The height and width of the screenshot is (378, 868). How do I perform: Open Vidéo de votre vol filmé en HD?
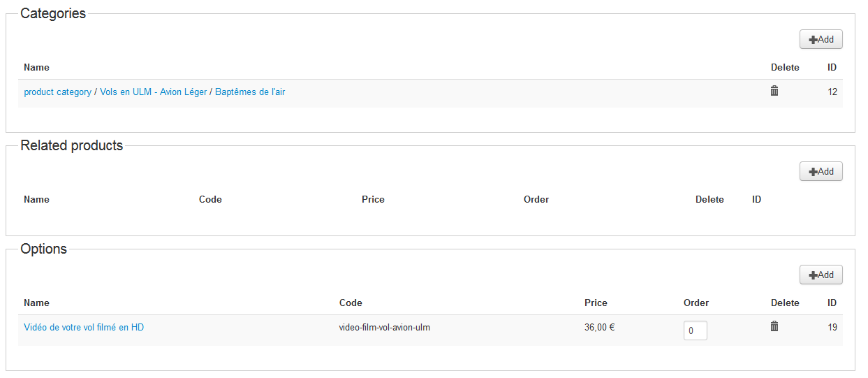click(84, 327)
